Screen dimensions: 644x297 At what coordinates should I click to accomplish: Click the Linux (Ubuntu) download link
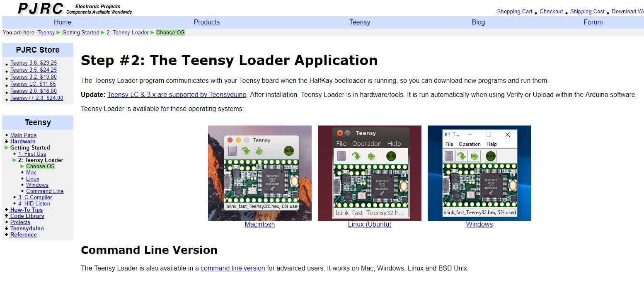click(x=370, y=225)
